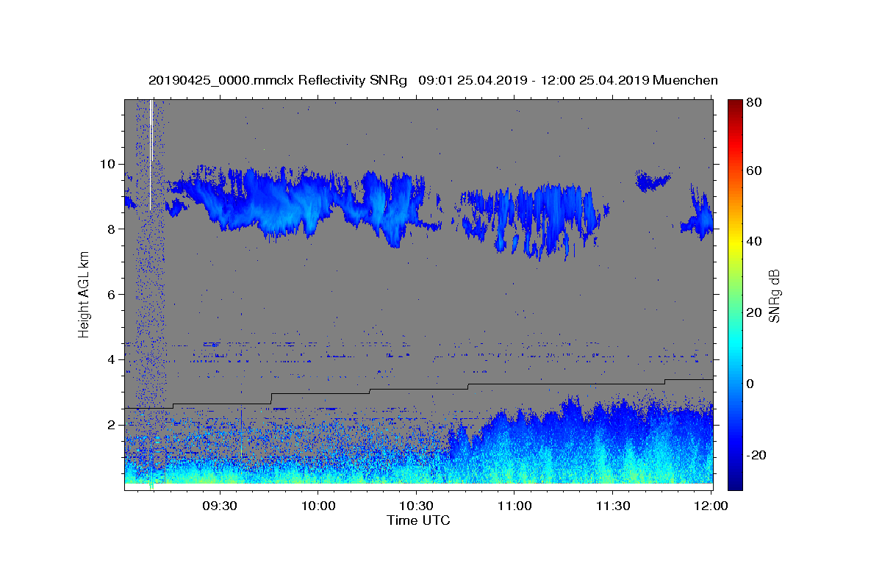
Task: Click the 'Height AGL km' axis label
Action: tap(85, 295)
